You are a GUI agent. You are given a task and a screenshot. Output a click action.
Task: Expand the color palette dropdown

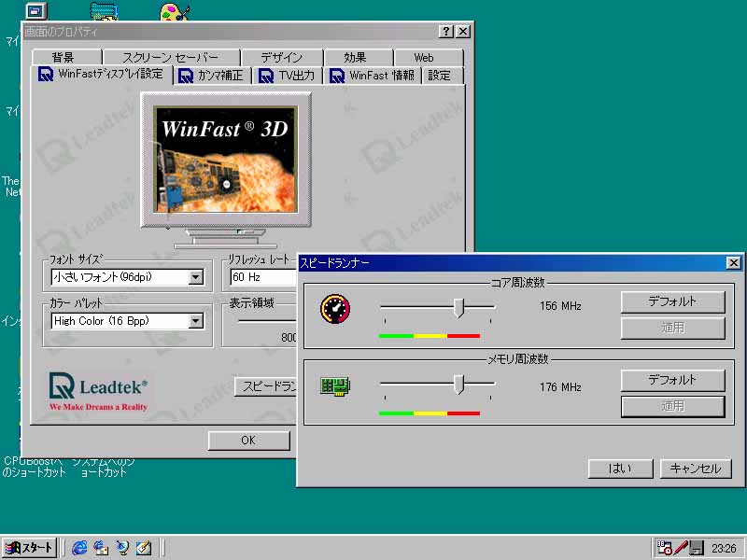[196, 321]
